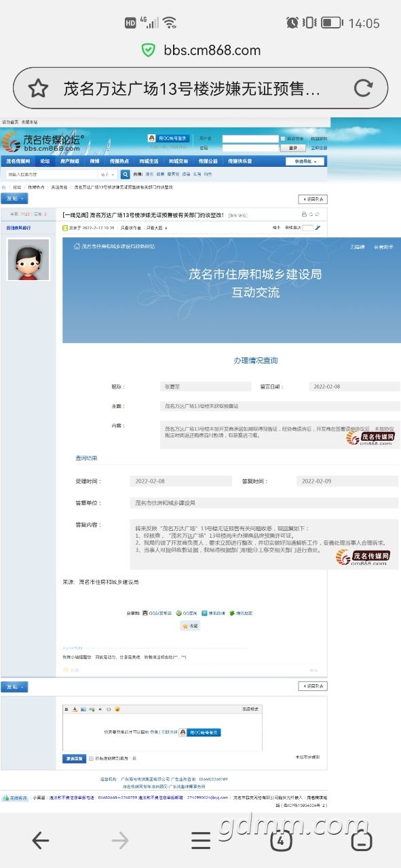This screenshot has width=401, height=868.
Task: Click the 本版积分规则 link
Action: 307,757
